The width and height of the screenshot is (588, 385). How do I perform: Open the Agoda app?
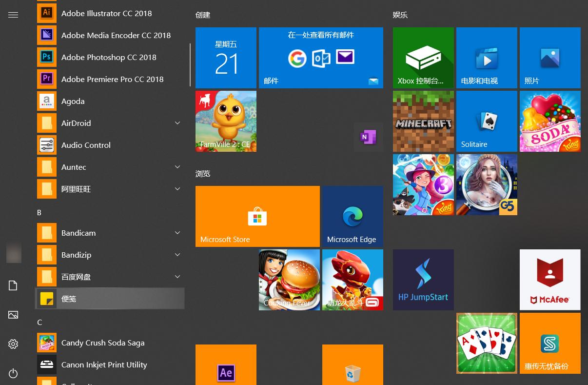73,101
